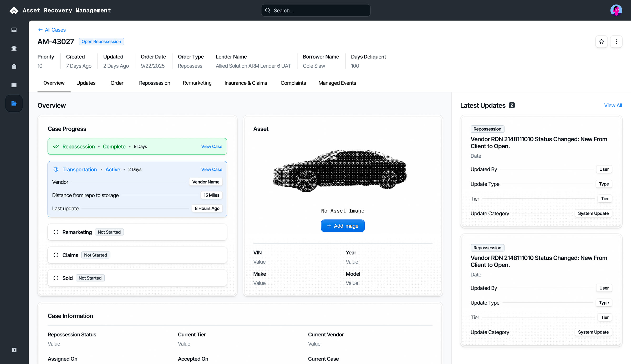Star this case as favorite
631x364 pixels.
[602, 42]
